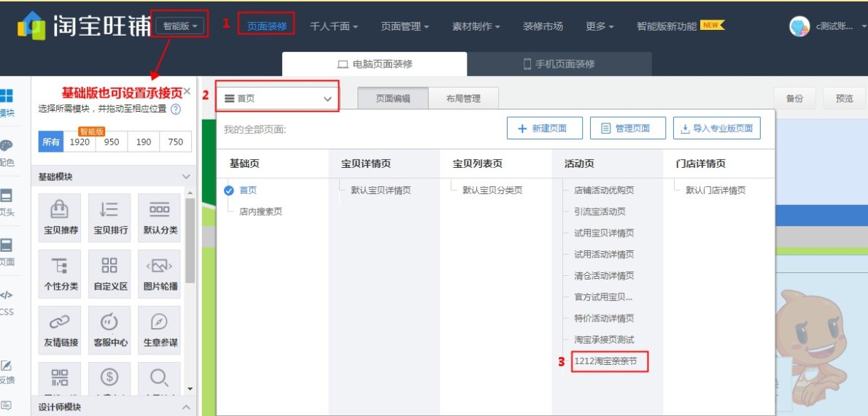Filter modules by 950 width
Image resolution: width=868 pixels, height=416 pixels.
coord(112,142)
